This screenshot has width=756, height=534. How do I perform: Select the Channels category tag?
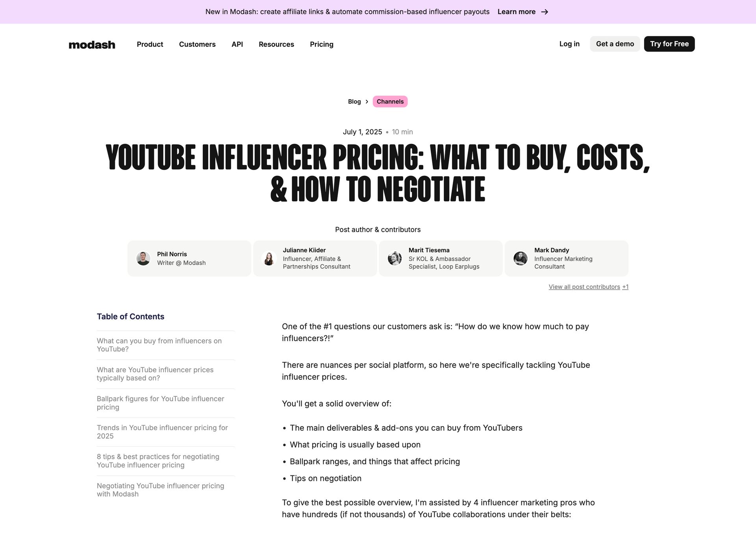click(390, 102)
